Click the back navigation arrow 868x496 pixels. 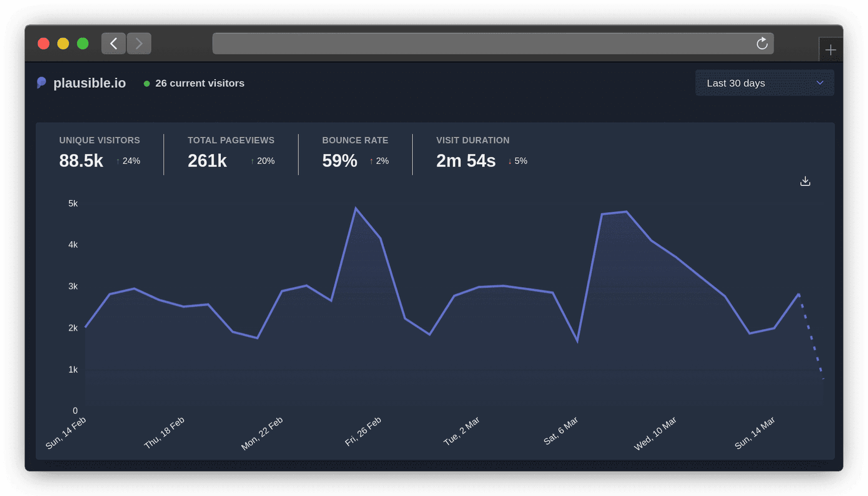click(x=113, y=43)
